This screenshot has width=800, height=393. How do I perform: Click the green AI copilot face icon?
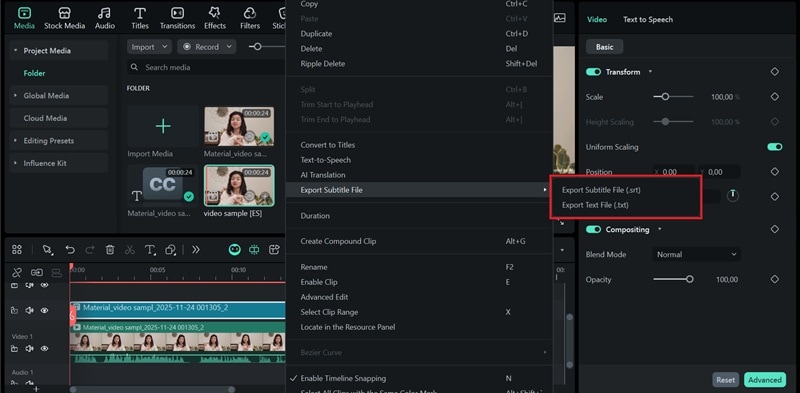234,249
